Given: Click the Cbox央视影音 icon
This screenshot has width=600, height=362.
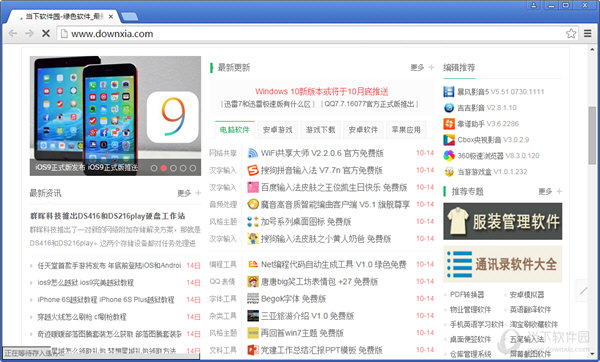Looking at the screenshot, I should (449, 140).
